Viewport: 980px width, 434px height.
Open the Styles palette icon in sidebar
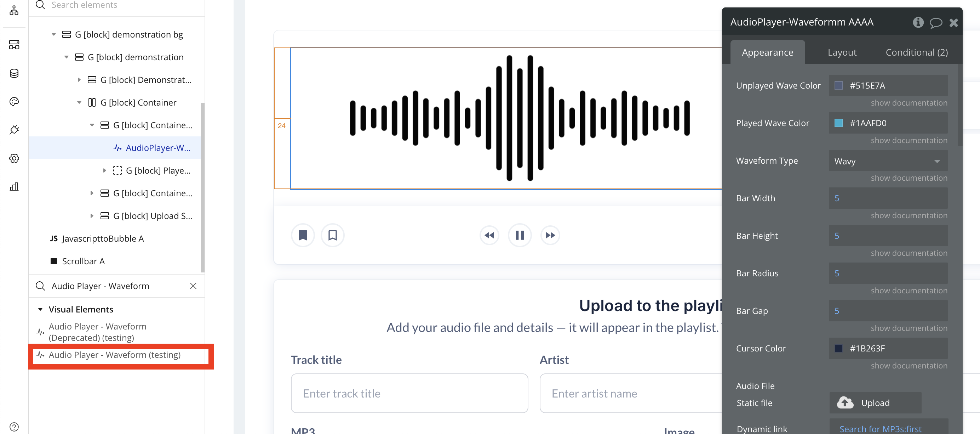(x=14, y=101)
